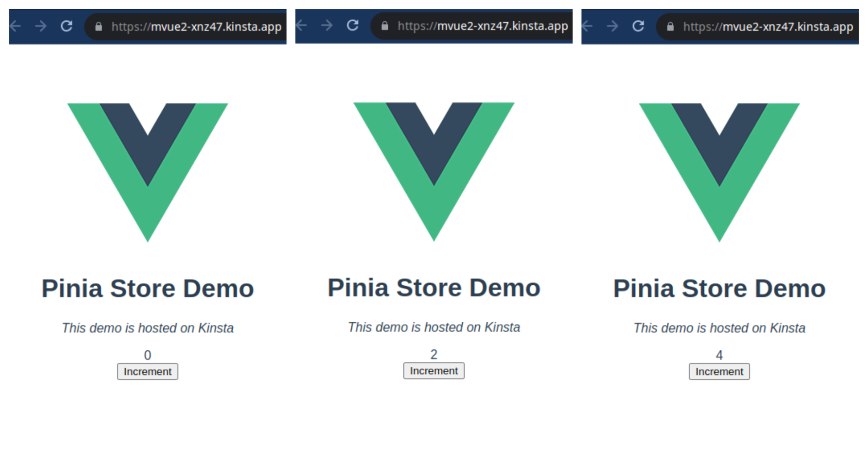Click the Vue logo above counter 4
Screen dimensions: 868x452
pyautogui.click(x=719, y=172)
